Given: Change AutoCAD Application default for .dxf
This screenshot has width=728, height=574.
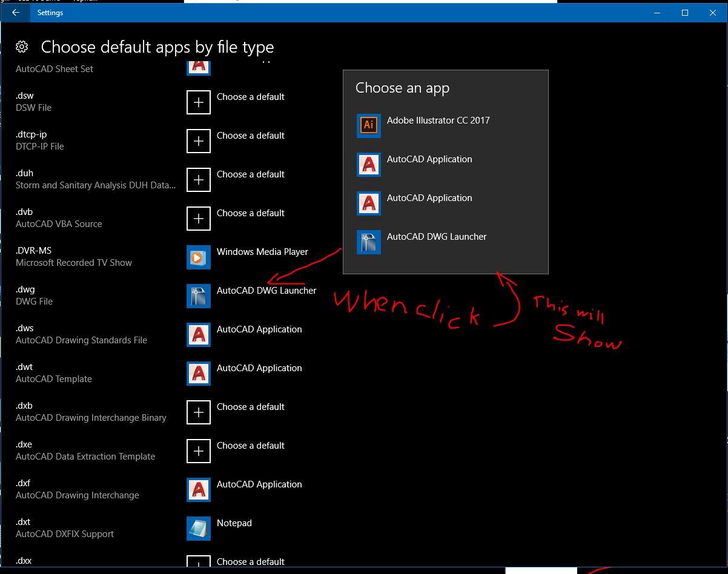Looking at the screenshot, I should pyautogui.click(x=259, y=484).
